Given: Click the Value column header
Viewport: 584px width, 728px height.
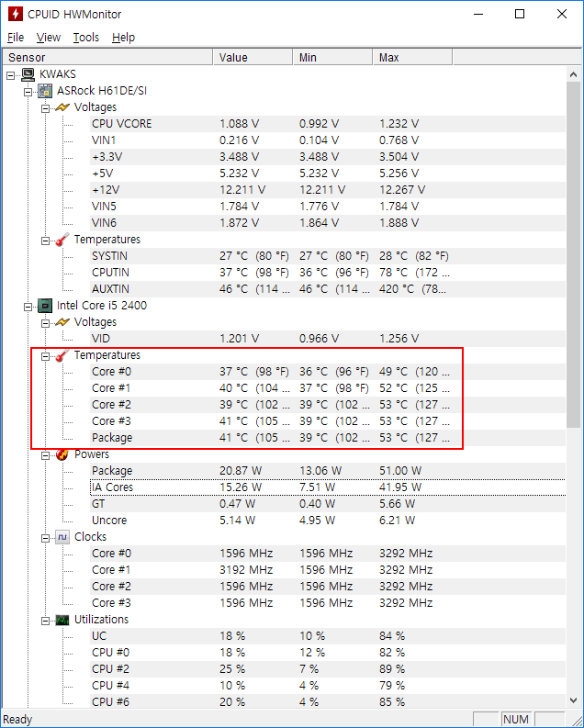Looking at the screenshot, I should pyautogui.click(x=253, y=58).
